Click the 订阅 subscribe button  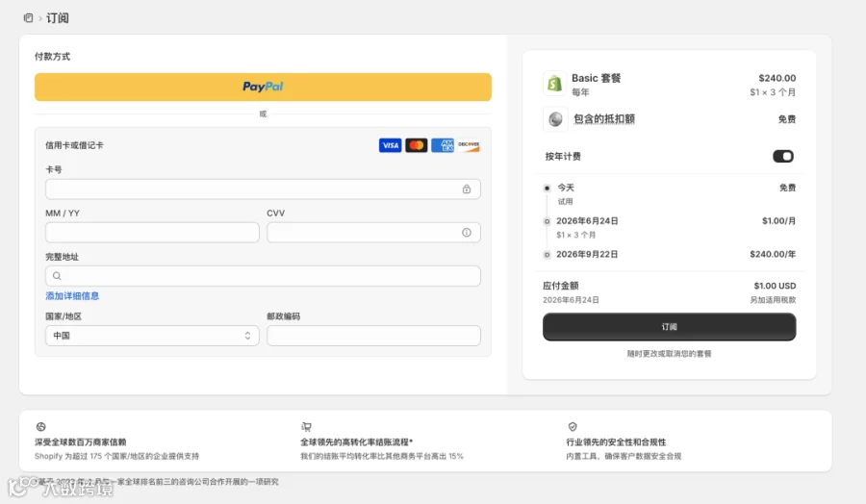click(670, 327)
